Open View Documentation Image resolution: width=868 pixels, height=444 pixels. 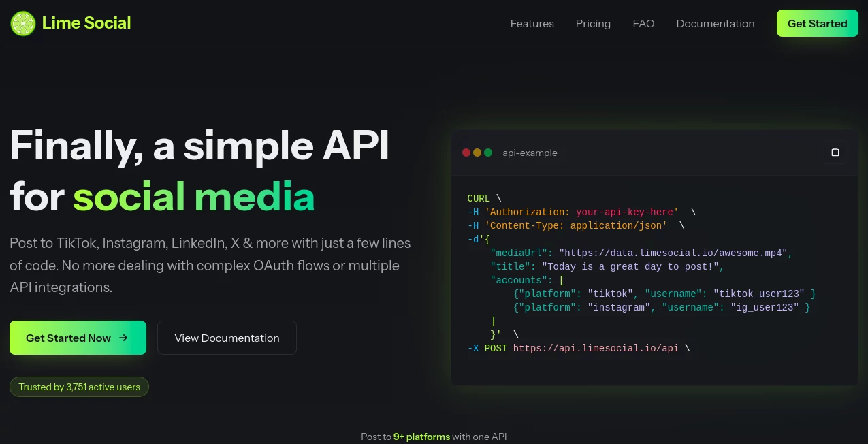click(x=227, y=337)
